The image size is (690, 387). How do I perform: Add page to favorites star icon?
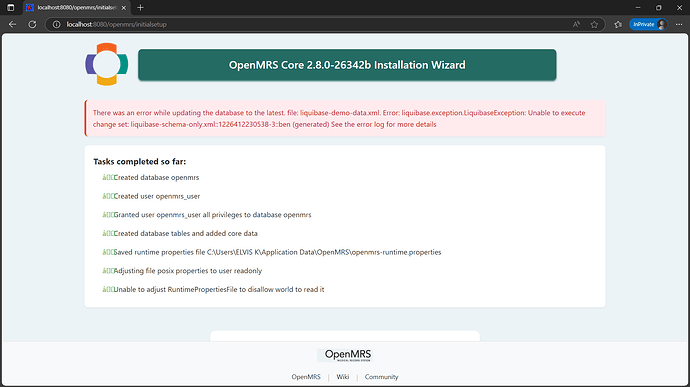tap(594, 24)
